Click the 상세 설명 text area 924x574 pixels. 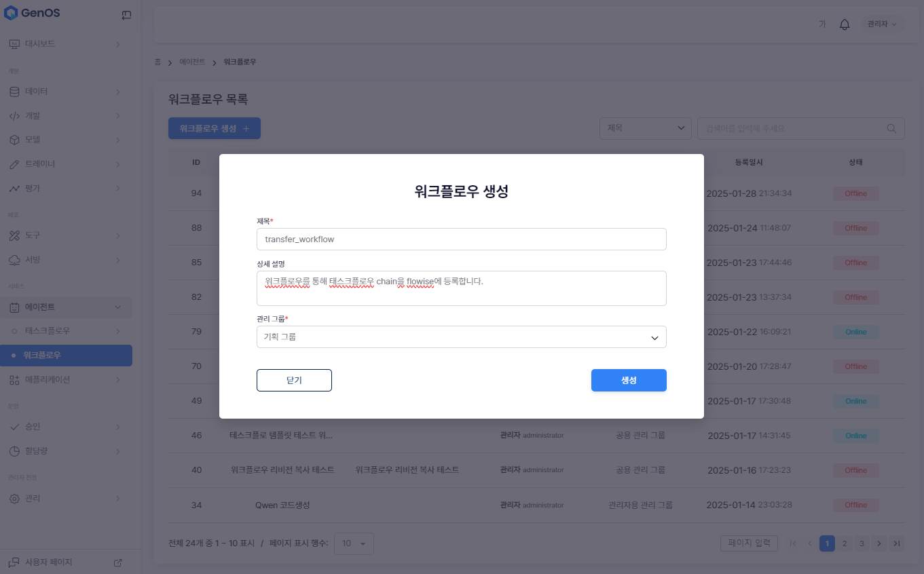pos(461,288)
